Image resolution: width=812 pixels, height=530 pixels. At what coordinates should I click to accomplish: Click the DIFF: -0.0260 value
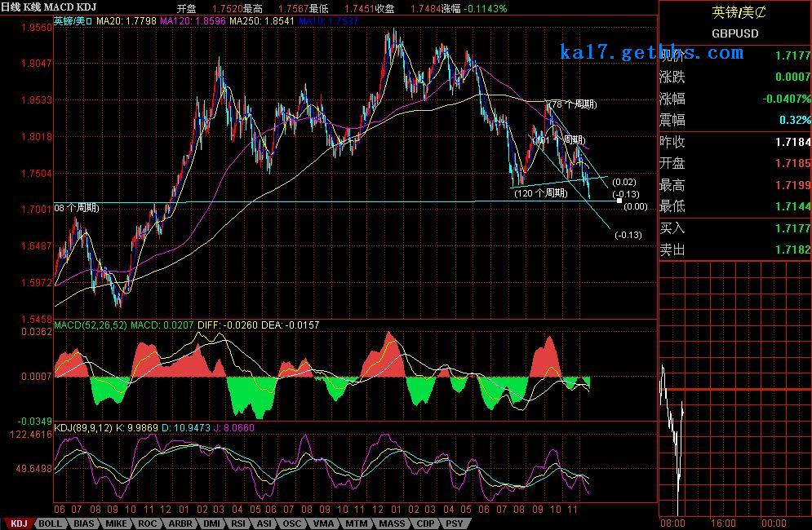(x=228, y=325)
